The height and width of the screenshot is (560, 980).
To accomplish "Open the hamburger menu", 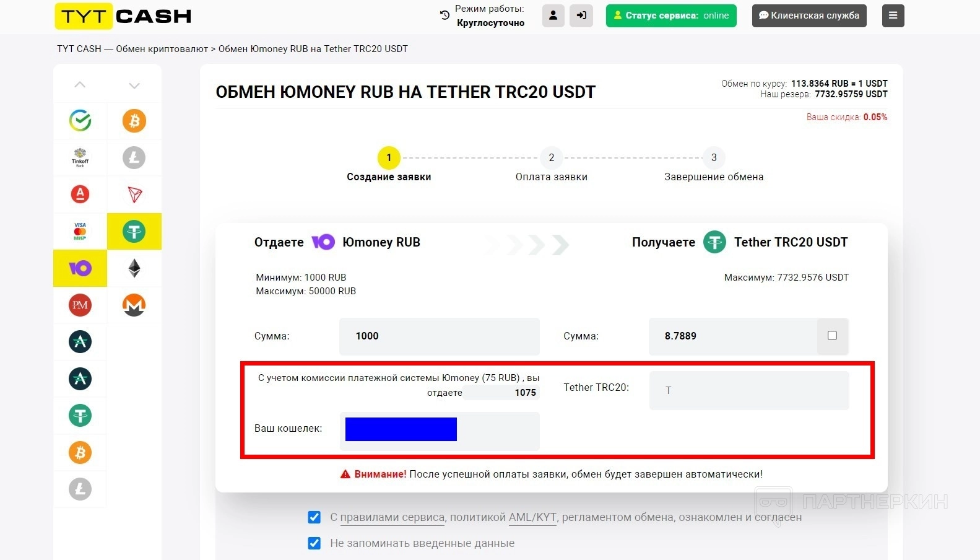I will click(x=893, y=15).
